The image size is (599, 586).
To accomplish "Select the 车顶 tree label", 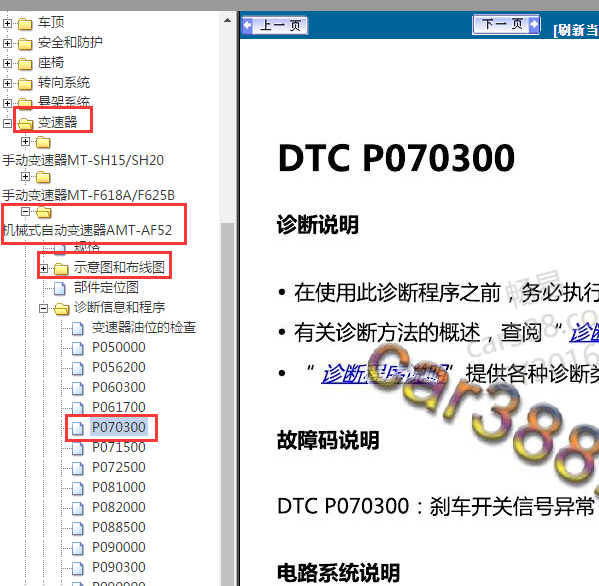I will click(51, 22).
